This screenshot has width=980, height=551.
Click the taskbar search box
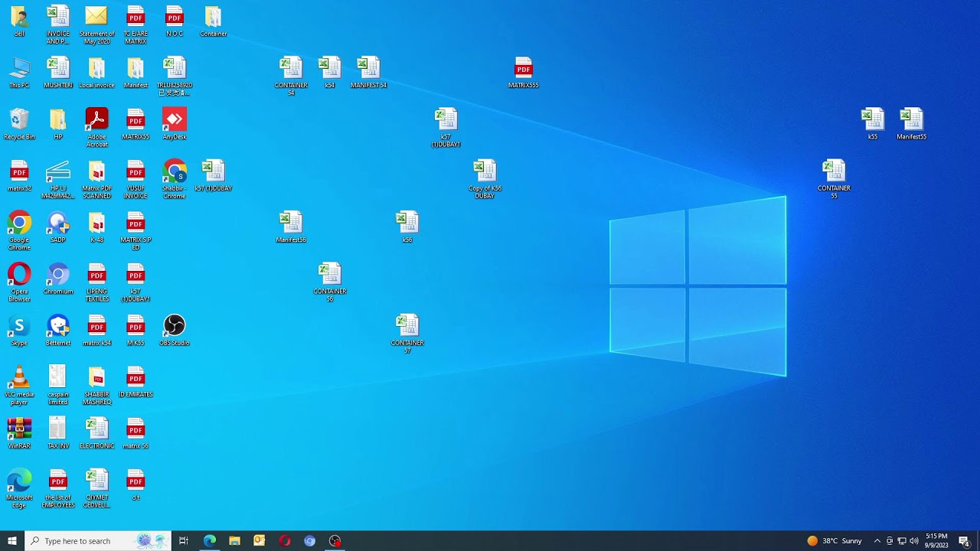point(98,541)
